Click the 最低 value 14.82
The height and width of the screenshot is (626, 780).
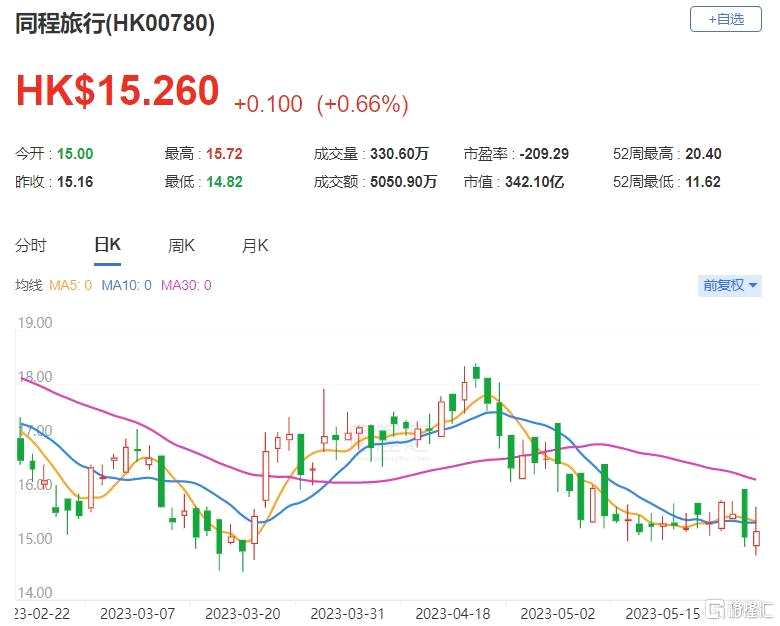pos(224,182)
